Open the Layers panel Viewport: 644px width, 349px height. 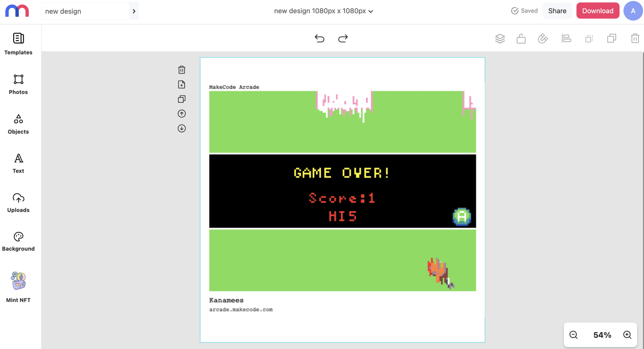[x=500, y=38]
